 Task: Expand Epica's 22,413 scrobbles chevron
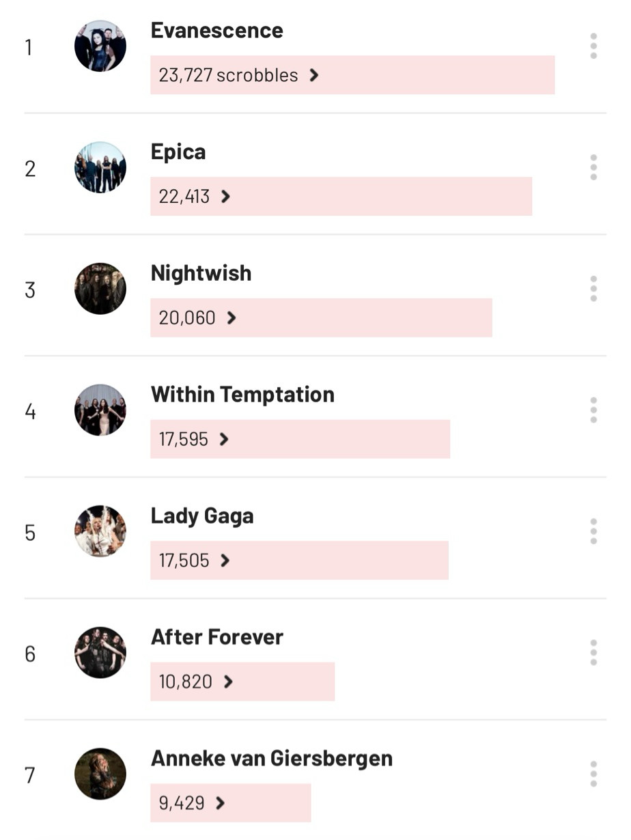[226, 197]
